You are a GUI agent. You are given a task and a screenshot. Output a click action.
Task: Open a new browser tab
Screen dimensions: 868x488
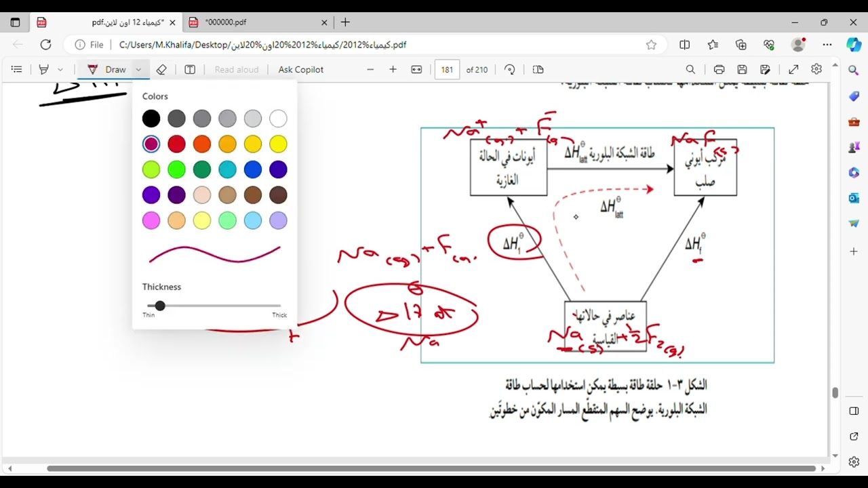coord(345,22)
